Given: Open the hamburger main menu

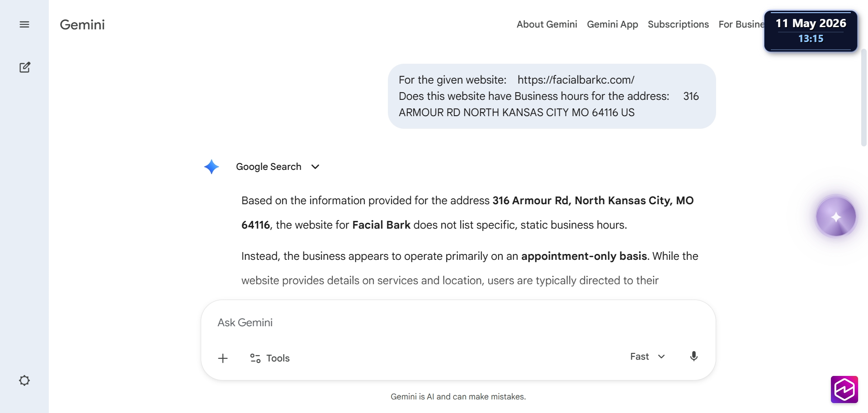Looking at the screenshot, I should click(x=24, y=24).
